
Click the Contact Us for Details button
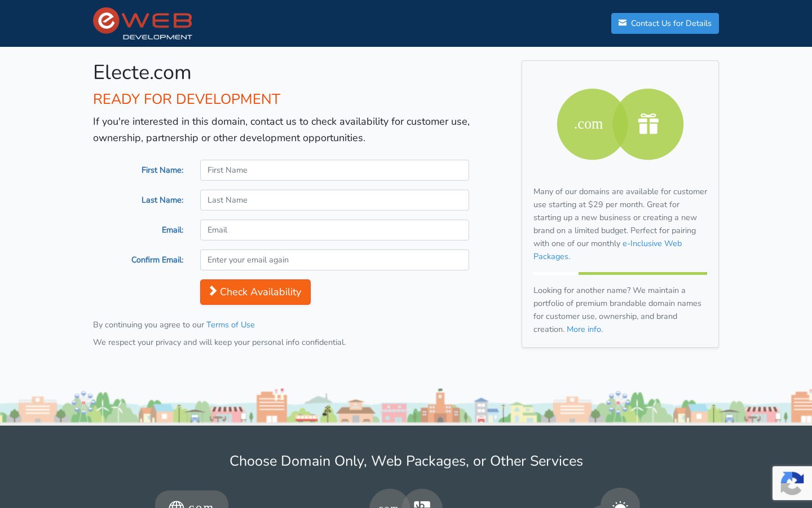665,23
